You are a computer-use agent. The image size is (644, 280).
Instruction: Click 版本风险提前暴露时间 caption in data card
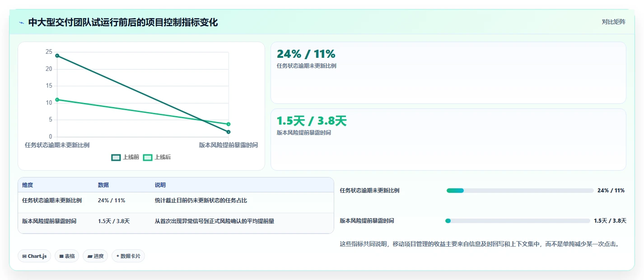(303, 133)
